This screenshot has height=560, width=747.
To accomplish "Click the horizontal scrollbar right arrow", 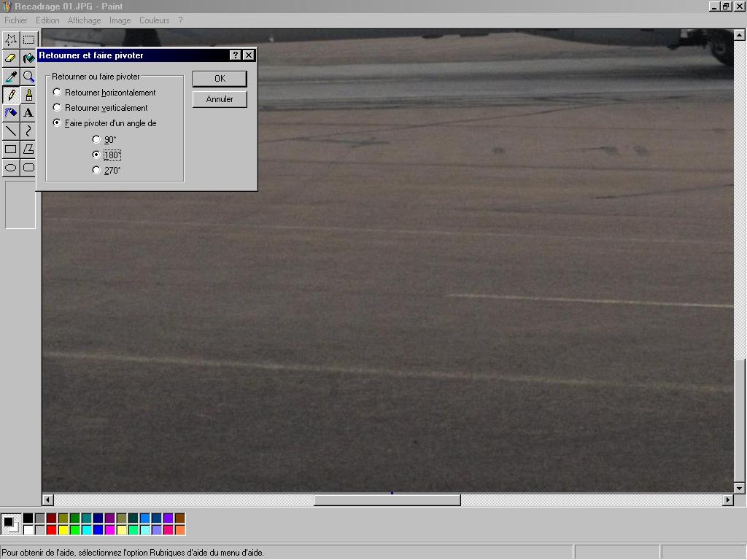I will (727, 500).
